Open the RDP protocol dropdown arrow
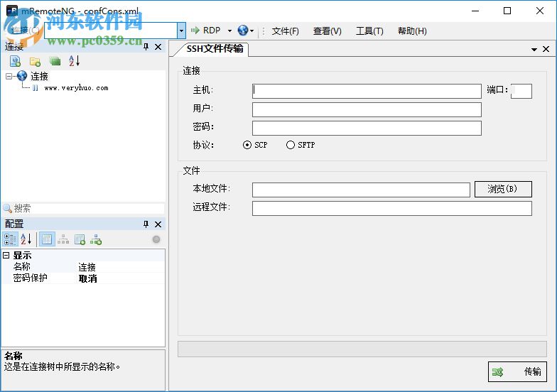Viewport: 557px width, 392px height. coord(230,31)
